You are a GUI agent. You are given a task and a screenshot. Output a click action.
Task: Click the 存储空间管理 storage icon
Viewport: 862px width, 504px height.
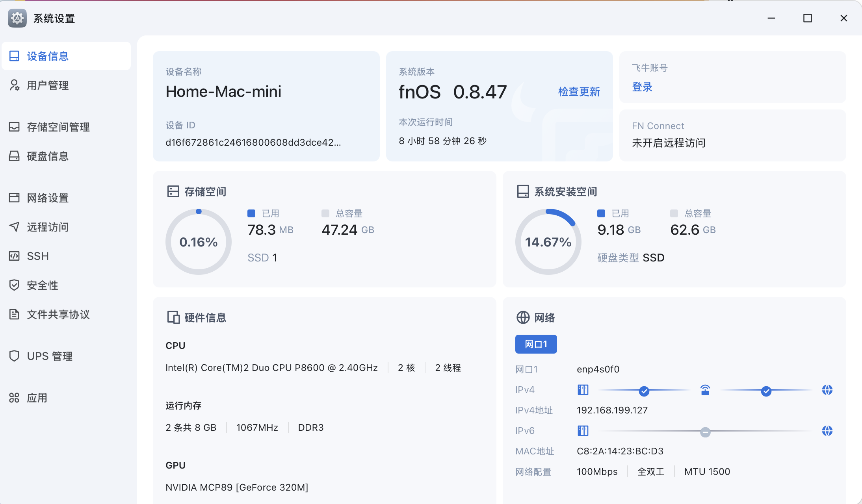coord(14,127)
